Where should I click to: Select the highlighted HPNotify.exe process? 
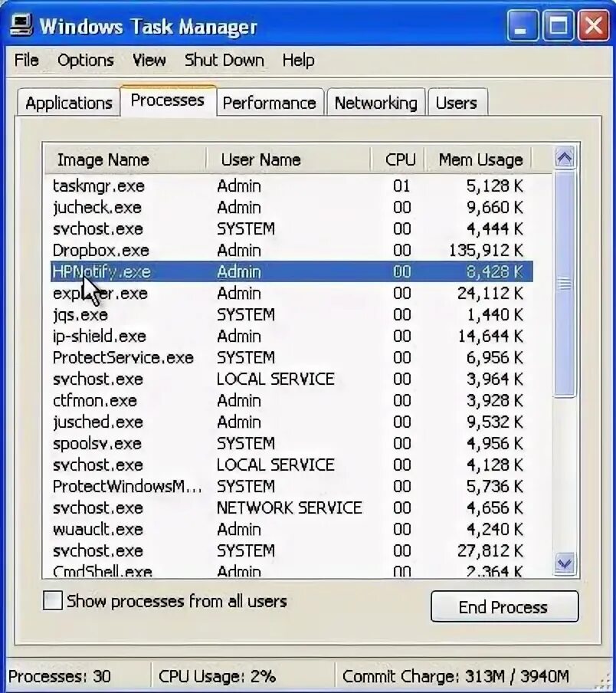291,271
